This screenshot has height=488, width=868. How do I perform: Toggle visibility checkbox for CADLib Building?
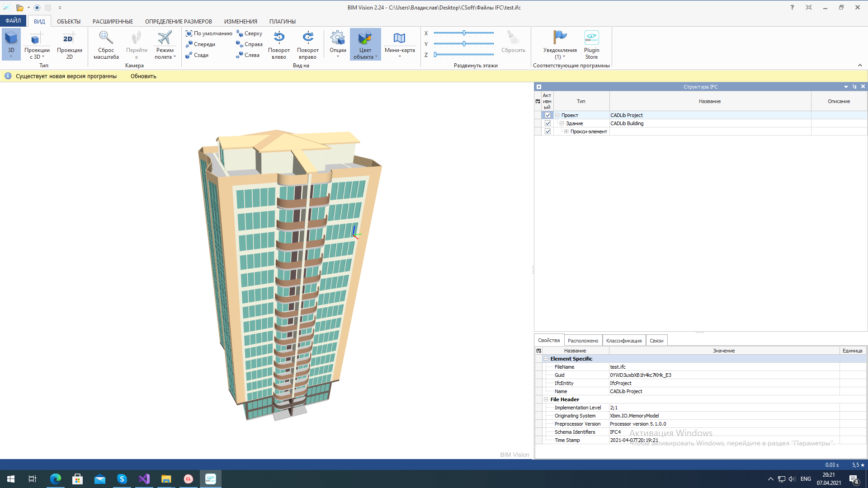point(548,123)
